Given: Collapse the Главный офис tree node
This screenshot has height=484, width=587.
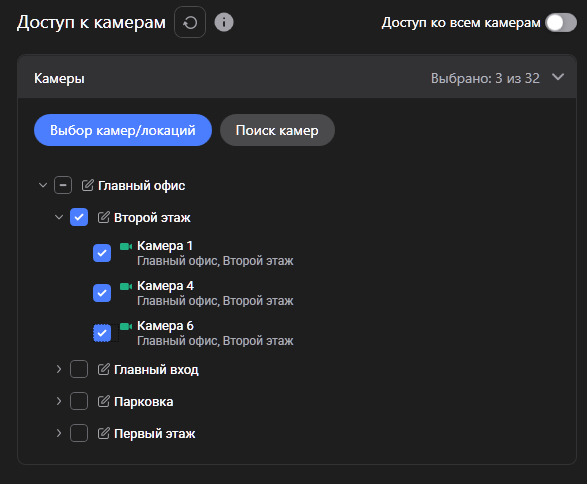Looking at the screenshot, I should point(43,185).
